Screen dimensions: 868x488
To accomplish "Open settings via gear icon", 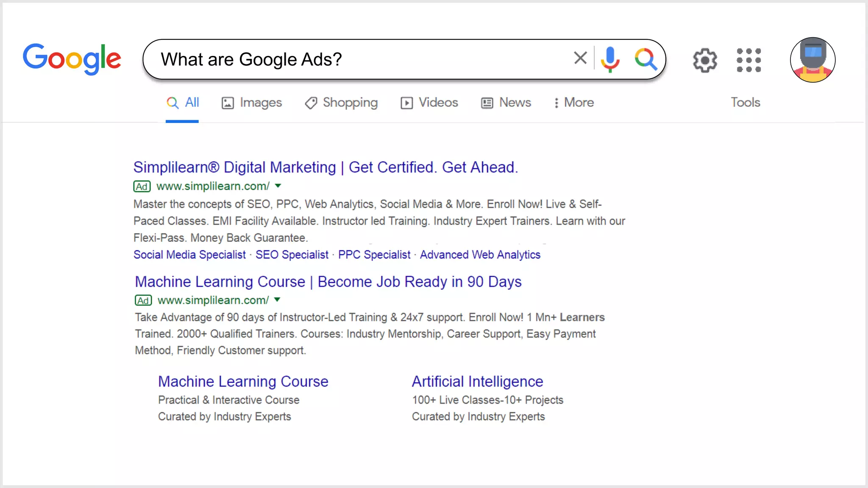I will (x=705, y=60).
